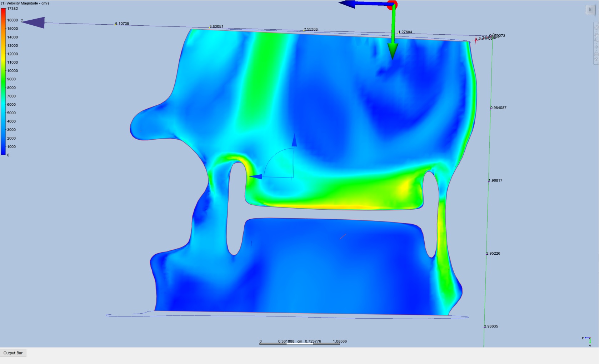Open the full navigation wheel in the nav bar
This screenshot has height=364, width=599.
coord(596,28)
